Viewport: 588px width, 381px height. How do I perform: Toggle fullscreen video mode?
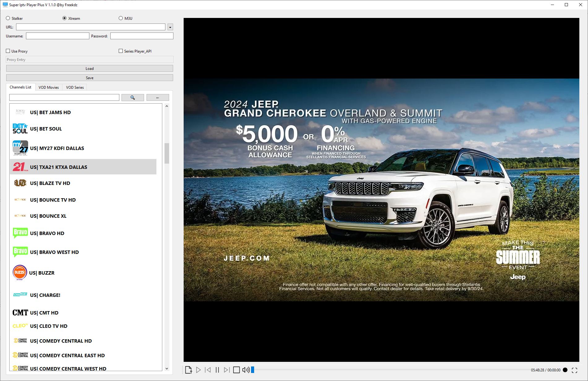(575, 370)
